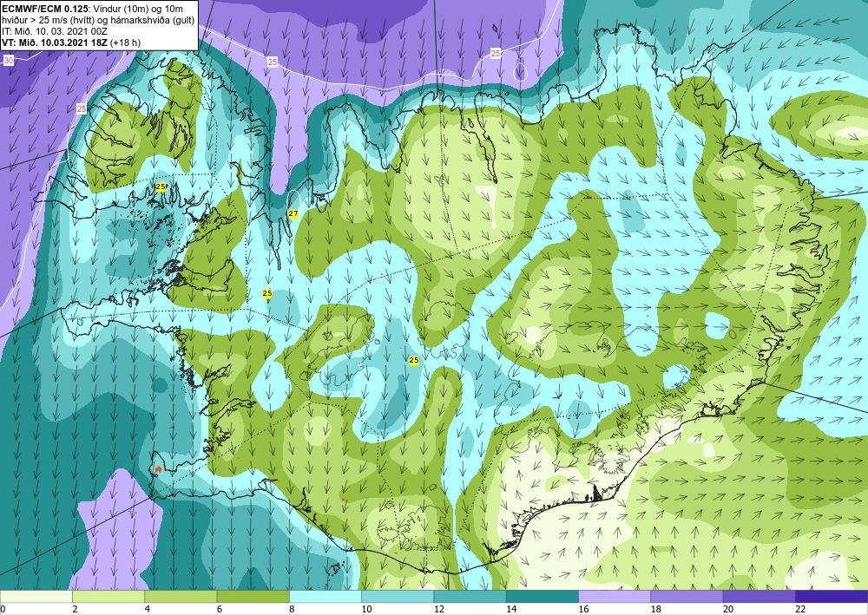The height and width of the screenshot is (615, 868).
Task: Click the 14–16 m/s dark teal legend swatch
Action: [x=542, y=597]
